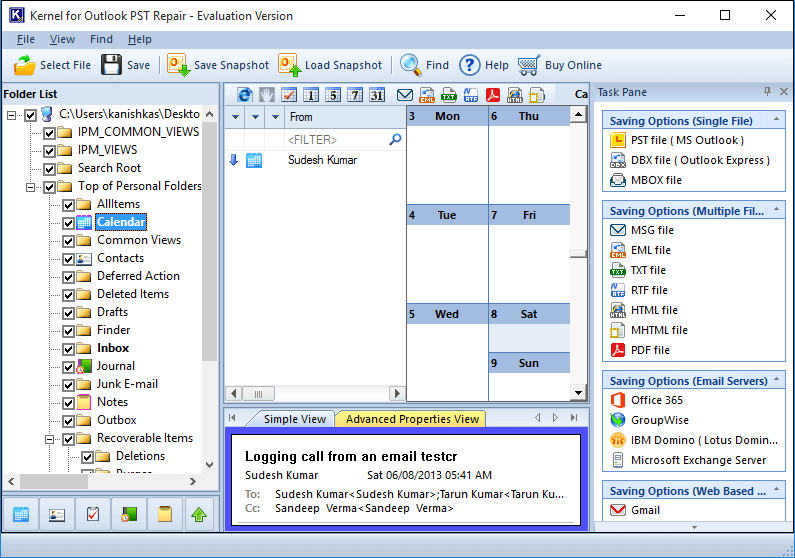Select the Gmail saving option
Image resolution: width=795 pixels, height=558 pixels.
pyautogui.click(x=635, y=510)
